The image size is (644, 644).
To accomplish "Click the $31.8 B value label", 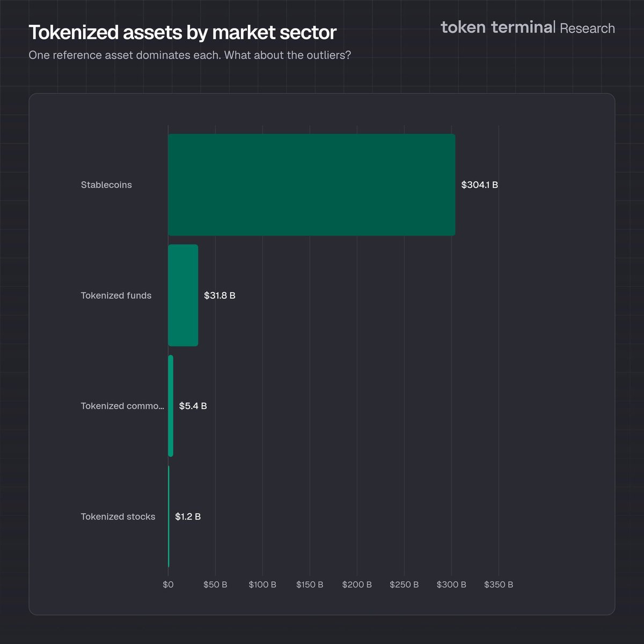I will (x=219, y=295).
